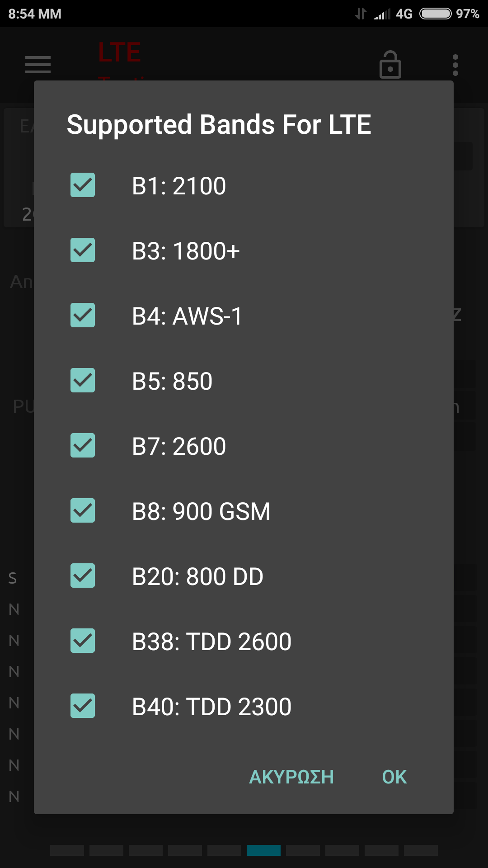
Task: Uncheck the B3: 1800+ band checkbox
Action: click(x=83, y=250)
